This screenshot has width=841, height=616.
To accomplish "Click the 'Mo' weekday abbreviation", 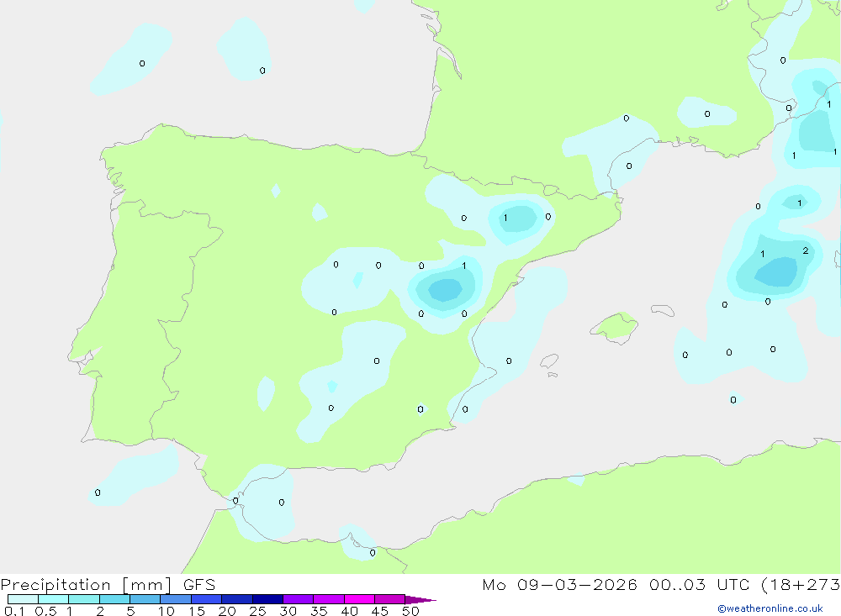I will tap(494, 585).
